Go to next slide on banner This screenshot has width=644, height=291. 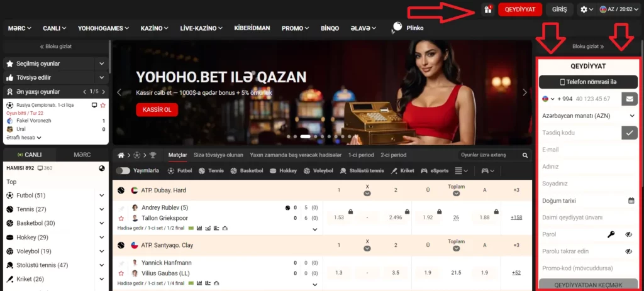[x=525, y=92]
